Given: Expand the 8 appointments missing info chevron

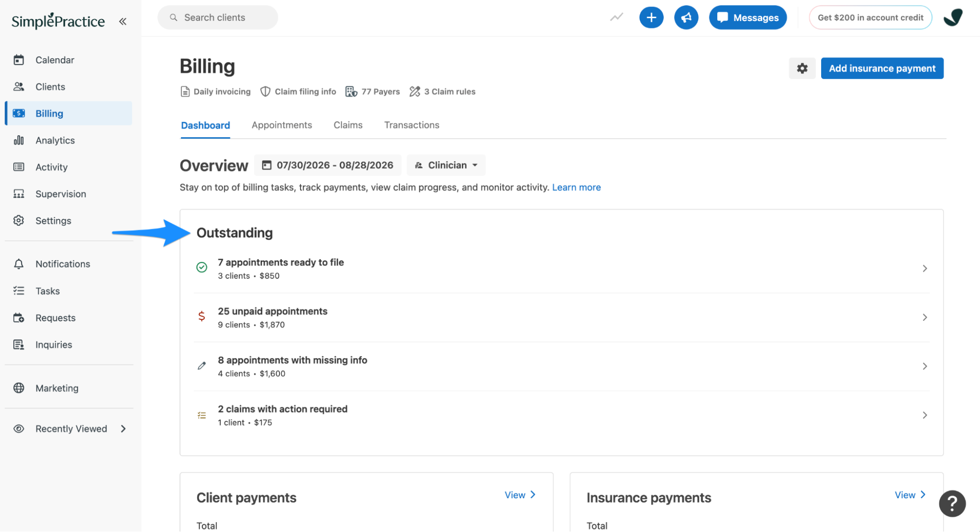Looking at the screenshot, I should [925, 366].
